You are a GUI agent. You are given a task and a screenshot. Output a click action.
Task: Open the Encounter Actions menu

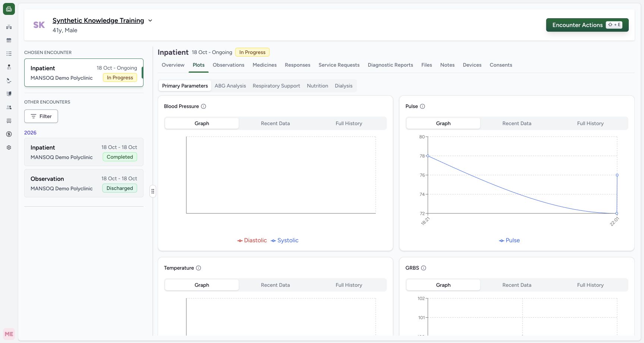[x=587, y=25]
